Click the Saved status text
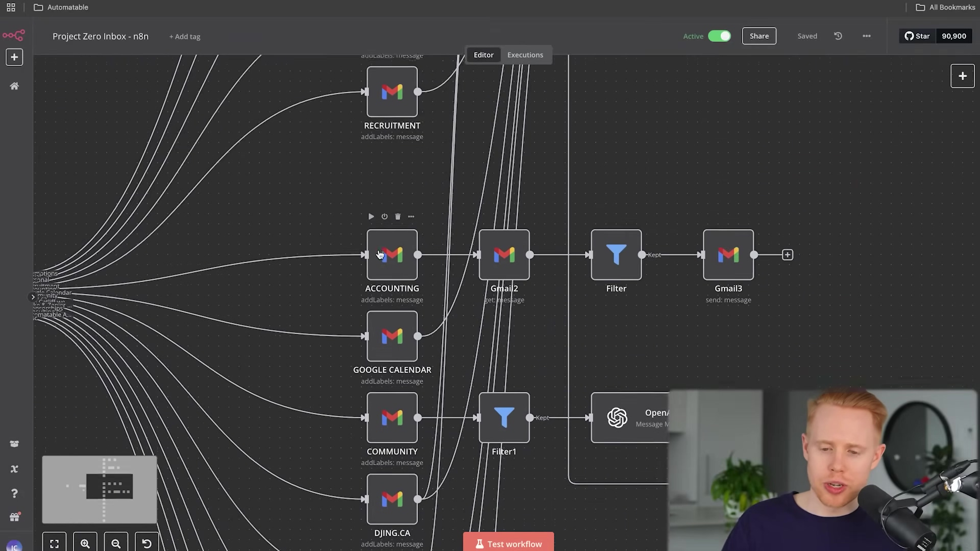The width and height of the screenshot is (980, 551). (807, 36)
